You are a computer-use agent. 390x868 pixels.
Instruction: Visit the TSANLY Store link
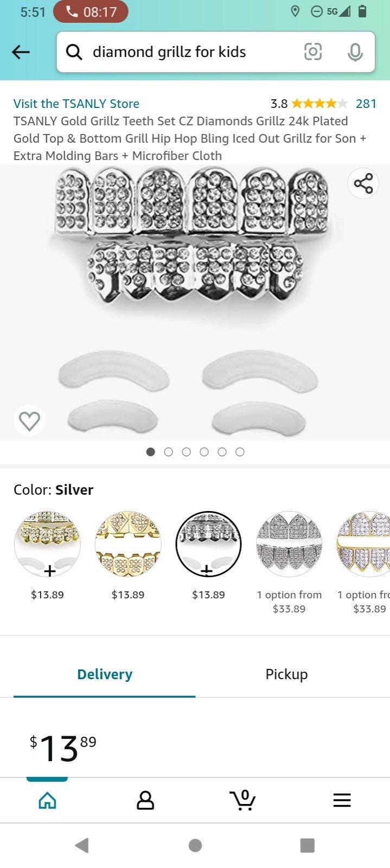pyautogui.click(x=76, y=104)
